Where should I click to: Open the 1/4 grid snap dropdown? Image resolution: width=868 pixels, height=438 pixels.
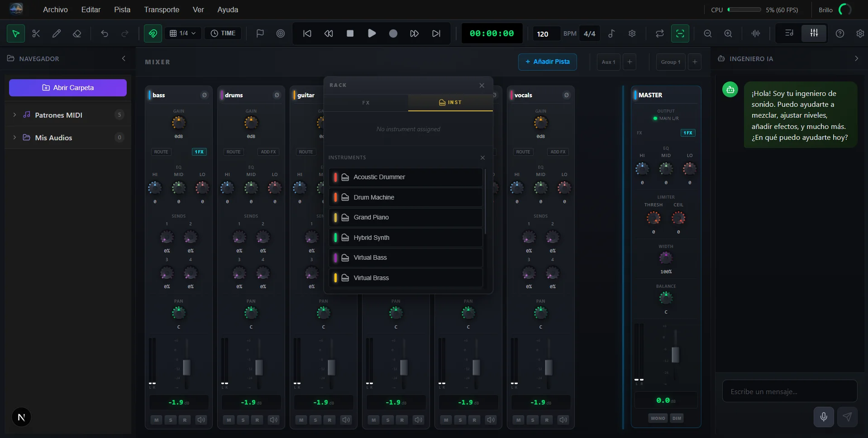click(x=183, y=33)
